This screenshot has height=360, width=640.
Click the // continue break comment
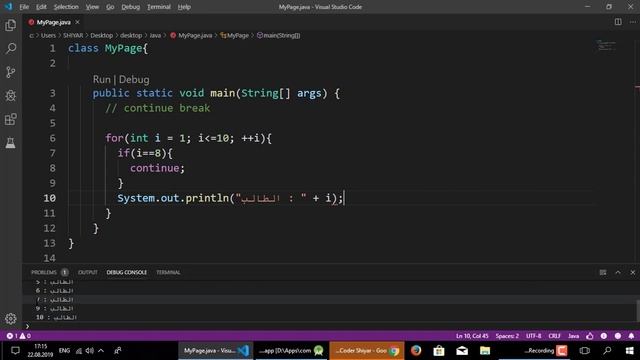click(x=158, y=108)
